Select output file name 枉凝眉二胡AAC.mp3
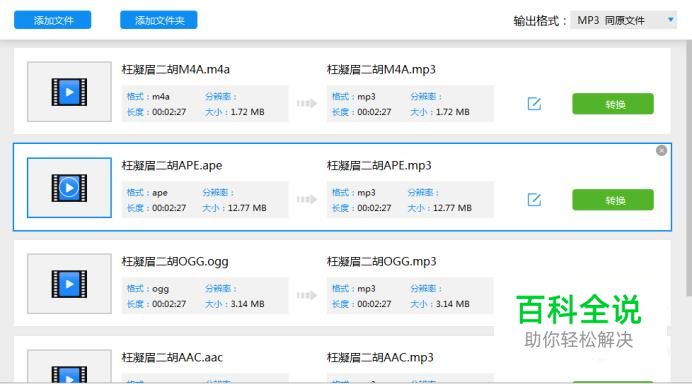 pos(380,357)
